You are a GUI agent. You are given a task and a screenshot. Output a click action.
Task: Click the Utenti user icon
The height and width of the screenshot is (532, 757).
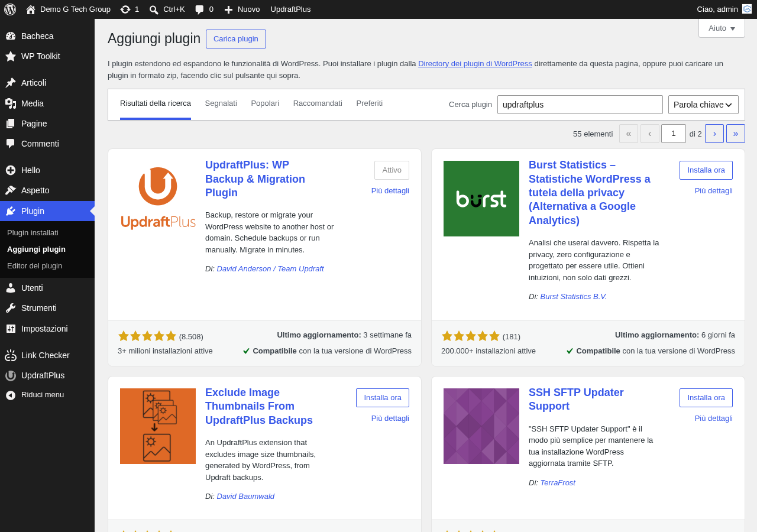click(x=11, y=288)
